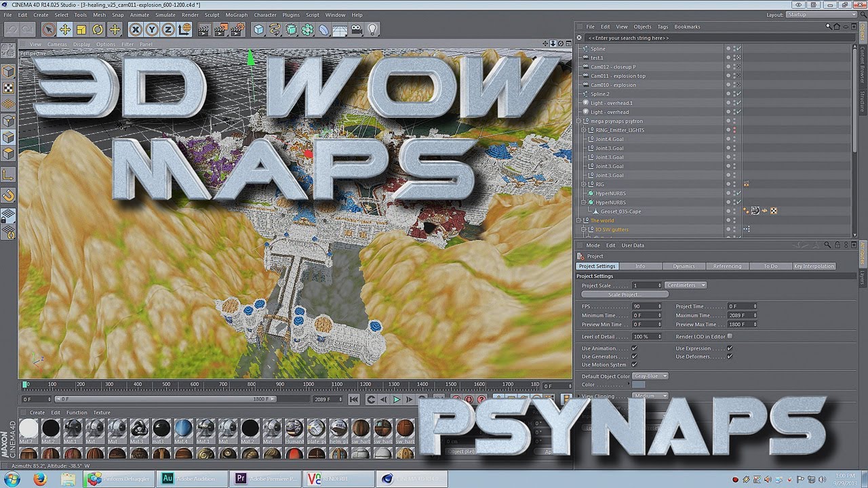
Task: Toggle the X-axis lock button
Action: point(136,29)
